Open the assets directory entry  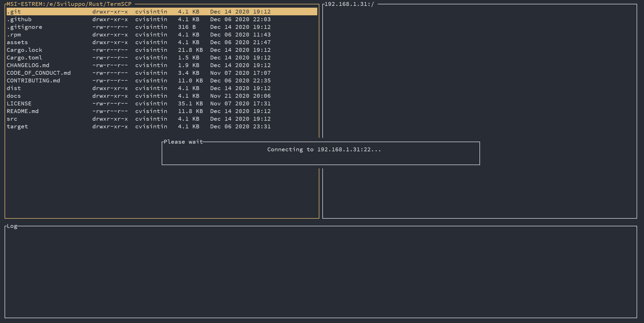click(x=17, y=42)
